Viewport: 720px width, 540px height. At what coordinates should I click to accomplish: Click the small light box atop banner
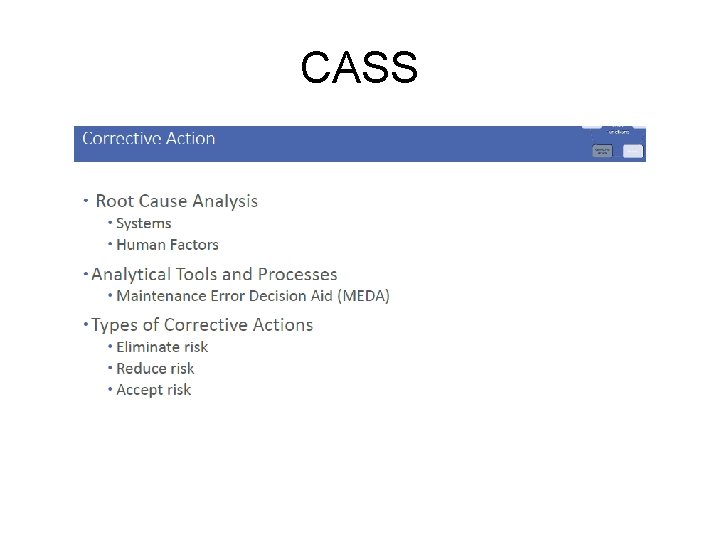[592, 127]
